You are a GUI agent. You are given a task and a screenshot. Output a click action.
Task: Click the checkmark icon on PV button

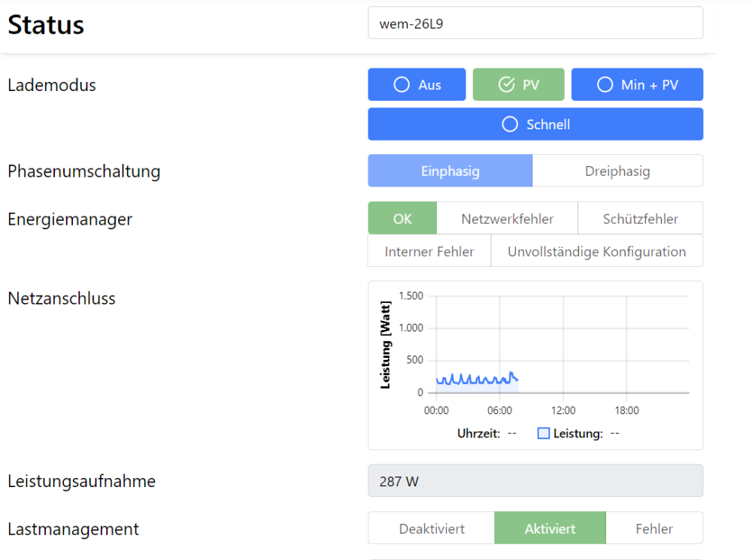(506, 85)
